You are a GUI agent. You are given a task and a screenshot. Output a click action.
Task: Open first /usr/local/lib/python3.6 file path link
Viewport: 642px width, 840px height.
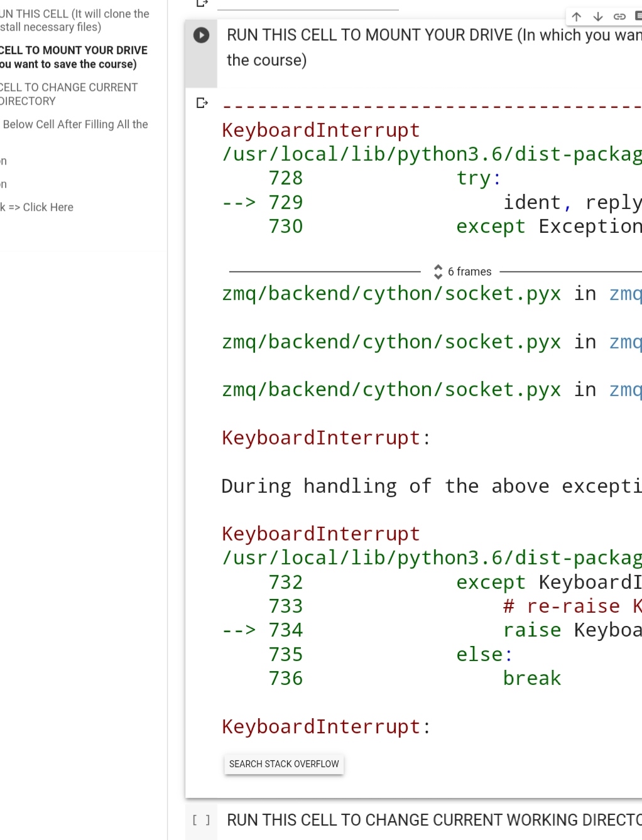(x=431, y=154)
